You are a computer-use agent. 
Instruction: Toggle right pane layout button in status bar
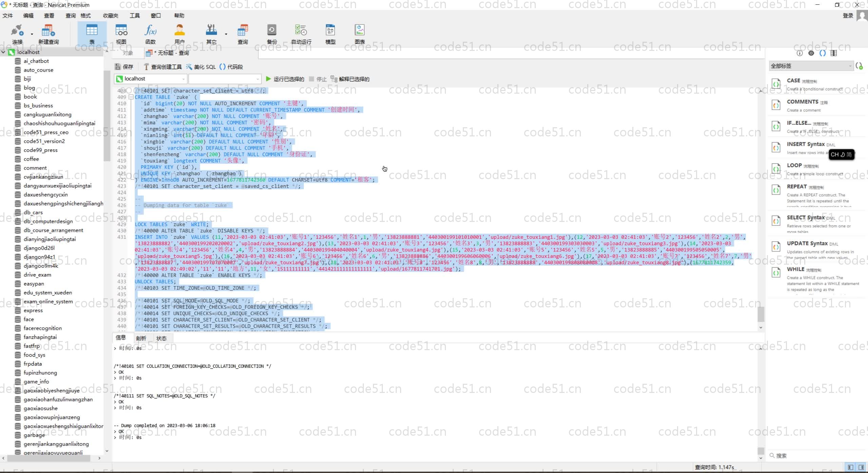[x=861, y=467]
